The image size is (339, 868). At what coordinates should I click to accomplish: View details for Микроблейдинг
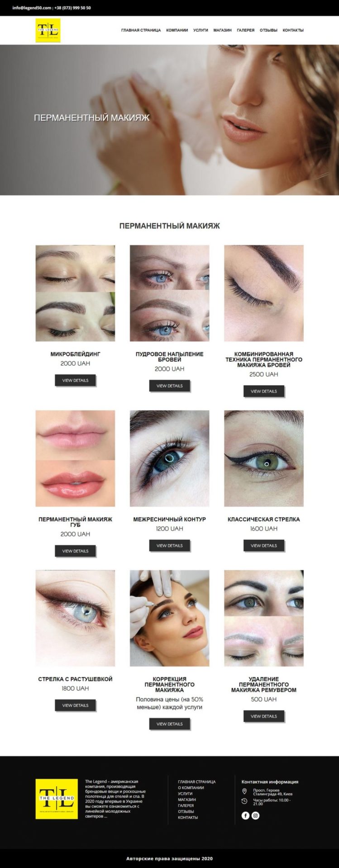[x=75, y=380]
